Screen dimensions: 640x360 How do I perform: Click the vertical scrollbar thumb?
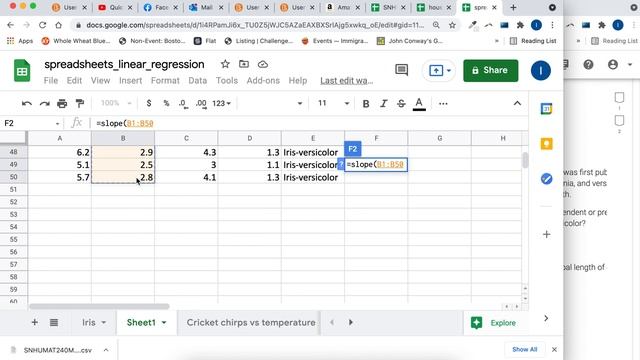[x=525, y=160]
